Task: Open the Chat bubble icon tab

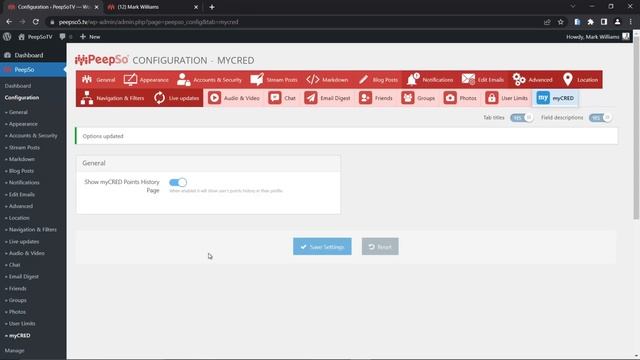Action: coord(275,98)
